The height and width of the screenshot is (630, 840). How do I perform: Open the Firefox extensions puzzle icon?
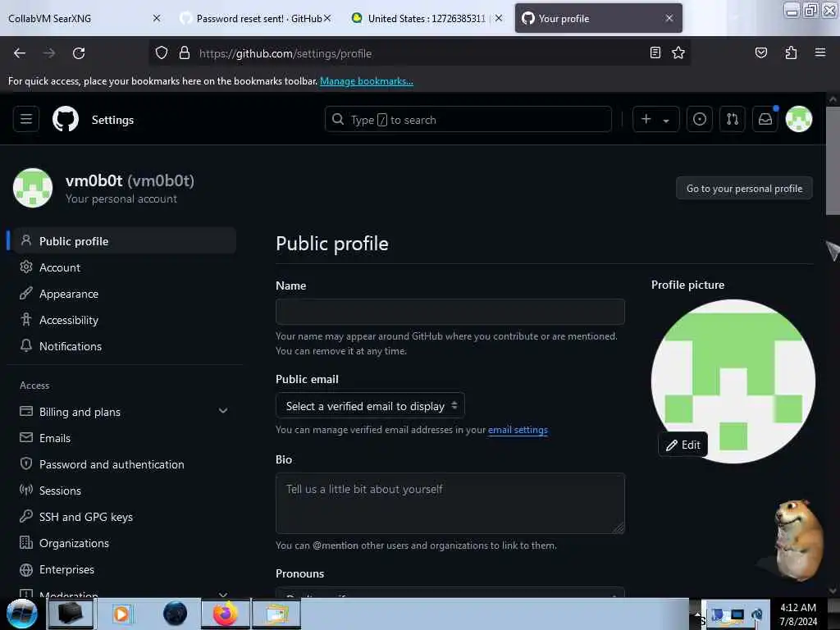coord(791,52)
